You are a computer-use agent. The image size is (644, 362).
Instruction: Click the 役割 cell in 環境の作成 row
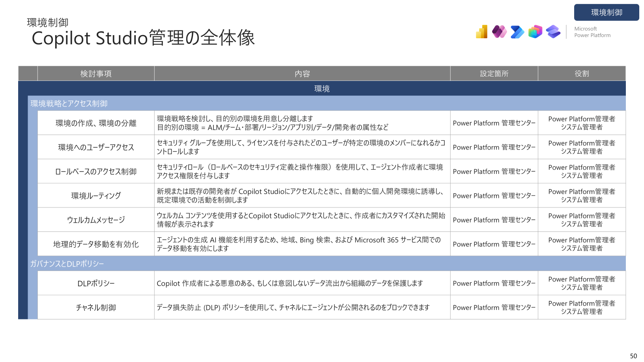(x=582, y=123)
